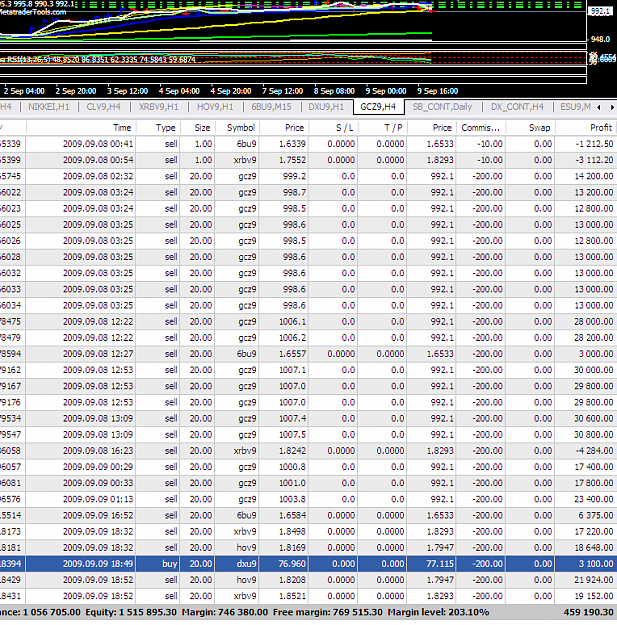Select gcz9 sell order at 998.7
Viewport: 617px width, 625px height.
click(308, 193)
